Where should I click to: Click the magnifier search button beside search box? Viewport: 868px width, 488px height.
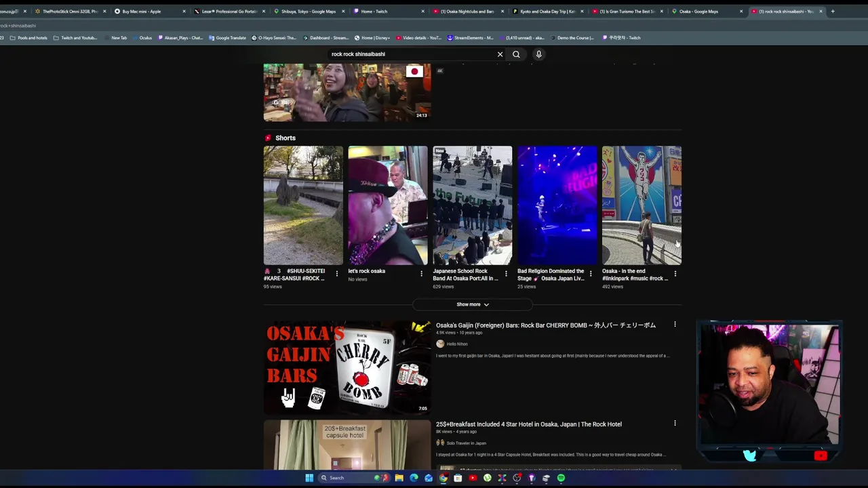click(x=516, y=54)
